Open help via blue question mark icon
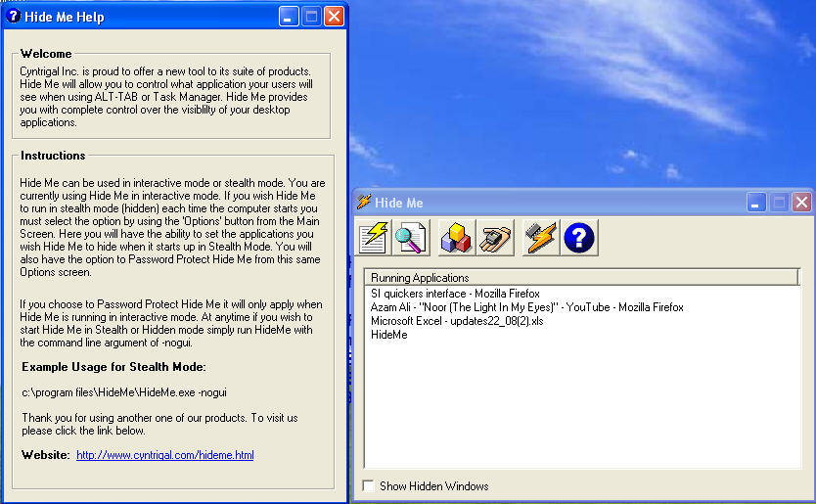Viewport: 816px width, 504px height. pos(579,238)
